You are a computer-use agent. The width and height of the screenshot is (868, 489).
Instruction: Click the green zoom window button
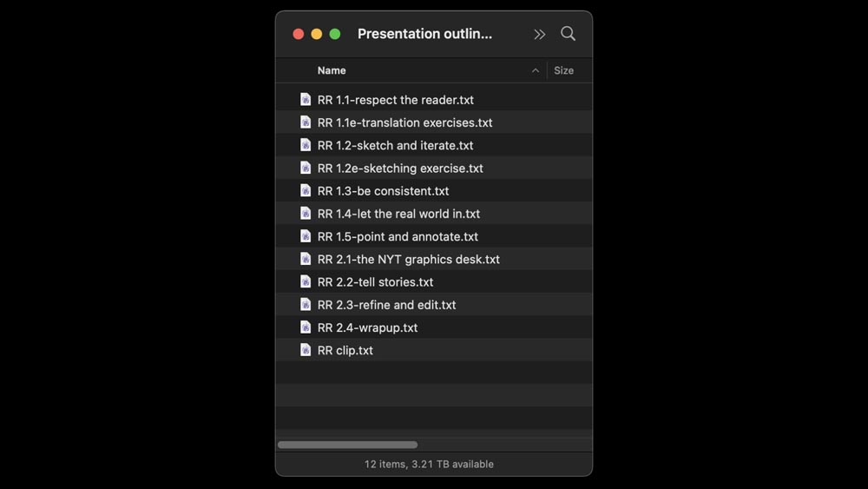click(x=335, y=34)
